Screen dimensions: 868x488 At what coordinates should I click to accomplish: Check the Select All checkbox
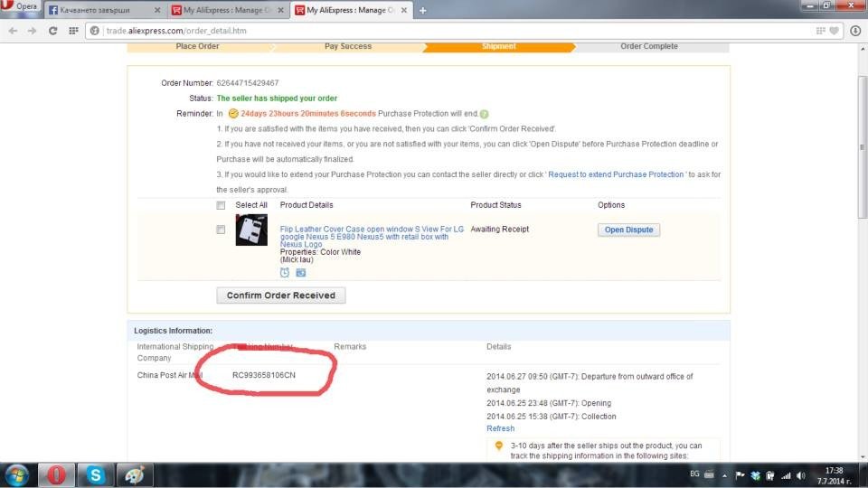pos(221,205)
